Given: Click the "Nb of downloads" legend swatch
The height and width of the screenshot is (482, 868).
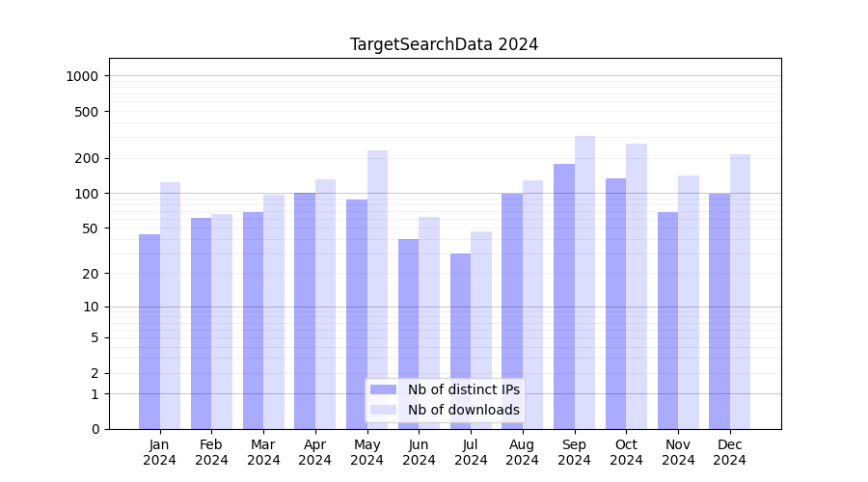Looking at the screenshot, I should (383, 410).
